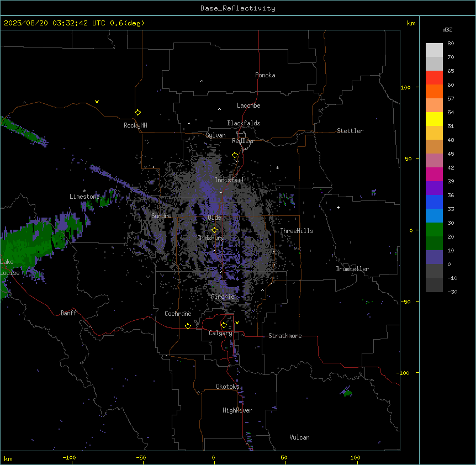Click the Ponoka city label
This screenshot has width=476, height=465.
(265, 75)
